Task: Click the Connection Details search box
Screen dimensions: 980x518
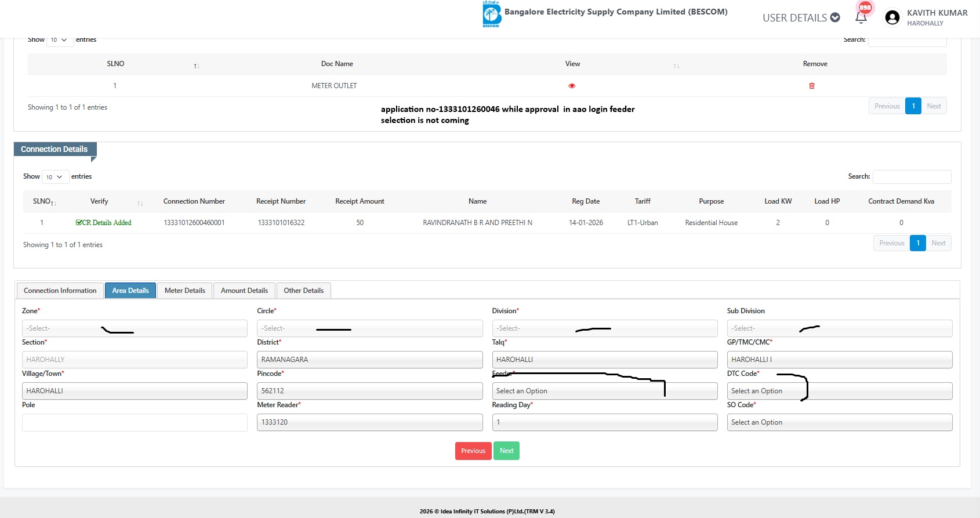Action: coord(912,177)
